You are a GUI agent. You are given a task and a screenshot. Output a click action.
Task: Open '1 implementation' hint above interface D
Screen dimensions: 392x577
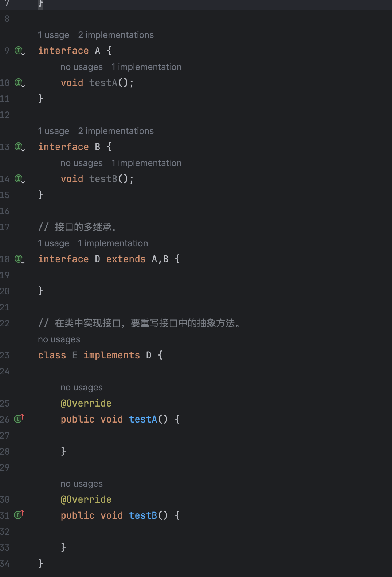tap(113, 243)
